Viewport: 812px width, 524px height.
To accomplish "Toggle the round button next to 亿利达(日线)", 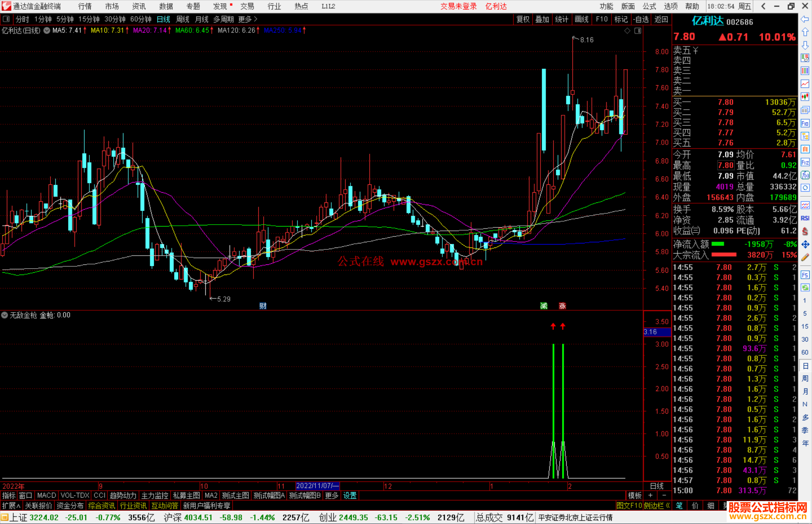I will coord(47,30).
